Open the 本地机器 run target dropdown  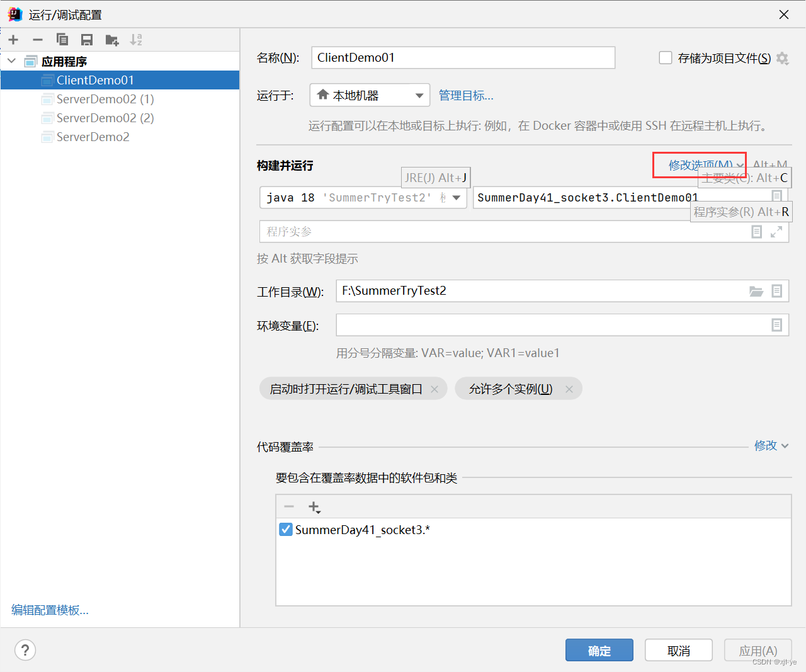click(x=370, y=95)
